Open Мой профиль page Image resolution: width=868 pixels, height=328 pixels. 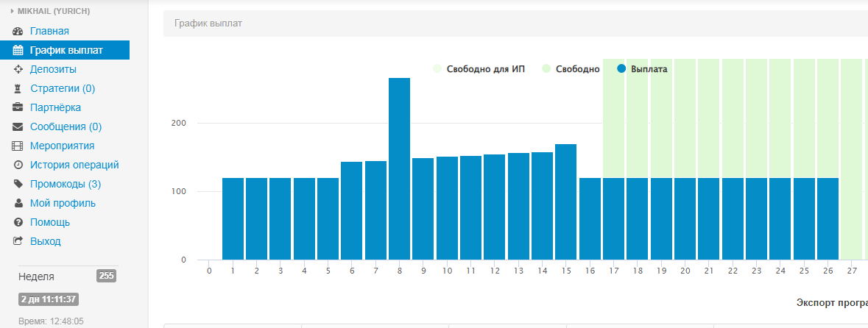[63, 203]
